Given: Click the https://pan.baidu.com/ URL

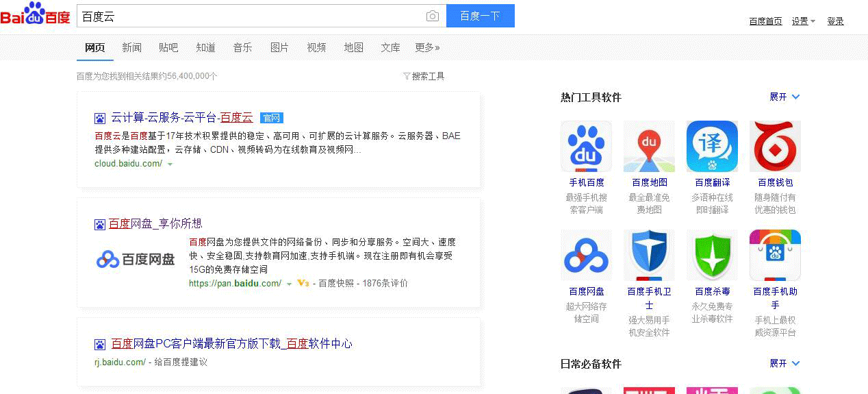Looking at the screenshot, I should click(x=235, y=284).
